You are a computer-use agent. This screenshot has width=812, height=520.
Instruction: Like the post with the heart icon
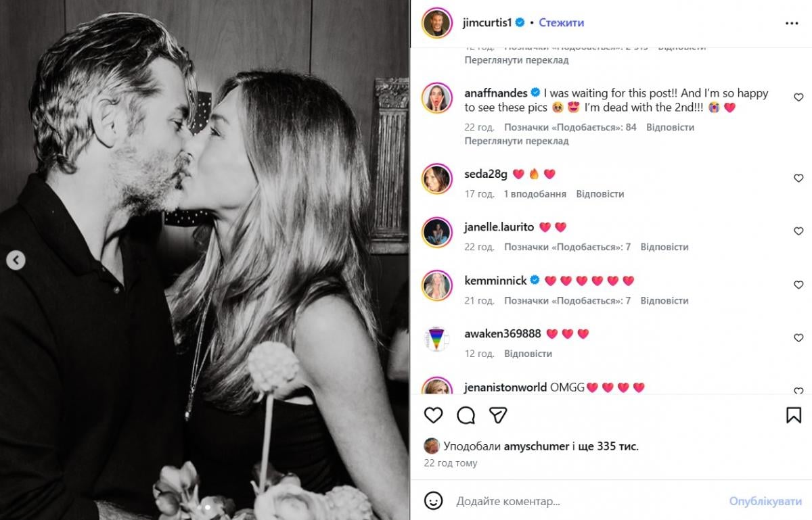tap(433, 415)
